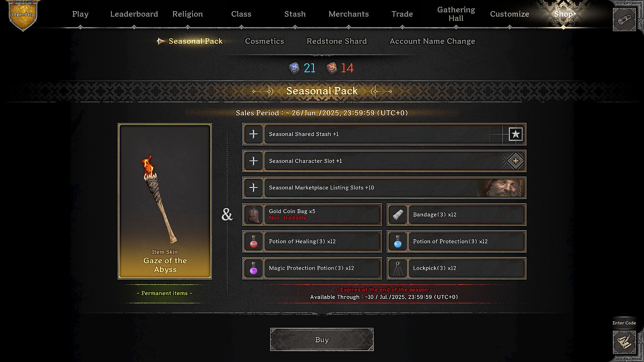Click the blue Redstone Shard currency icon
Image resolution: width=644 pixels, height=362 pixels.
[294, 68]
